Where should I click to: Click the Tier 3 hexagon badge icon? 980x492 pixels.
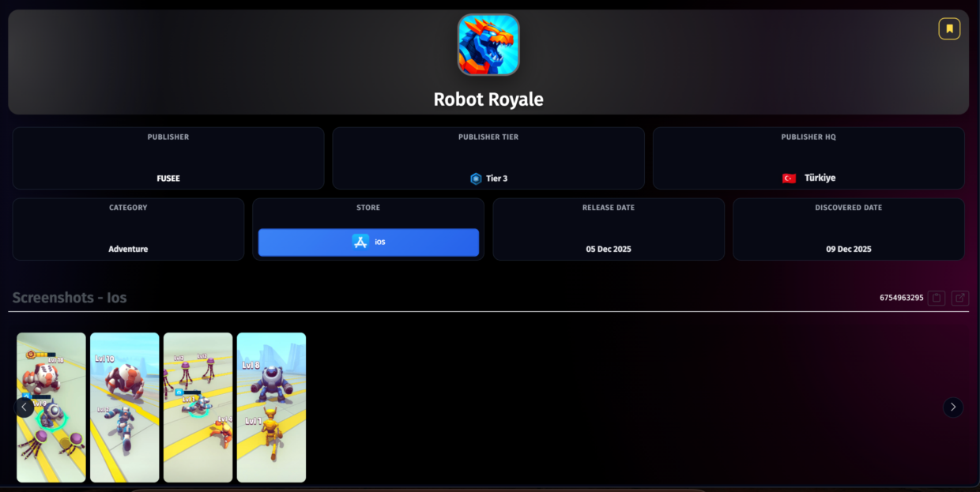coord(476,178)
